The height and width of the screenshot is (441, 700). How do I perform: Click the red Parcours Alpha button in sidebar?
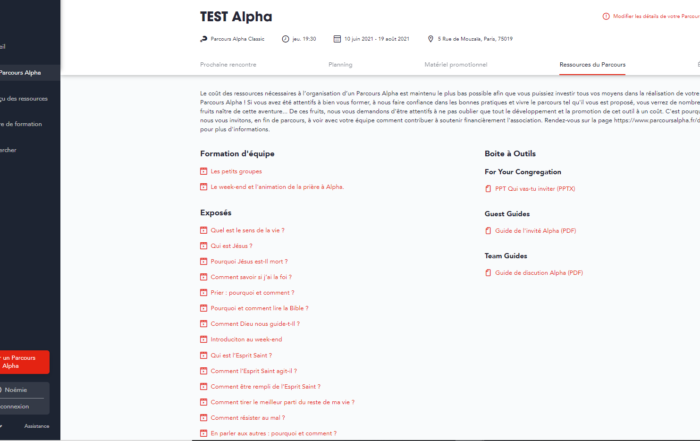(23, 362)
